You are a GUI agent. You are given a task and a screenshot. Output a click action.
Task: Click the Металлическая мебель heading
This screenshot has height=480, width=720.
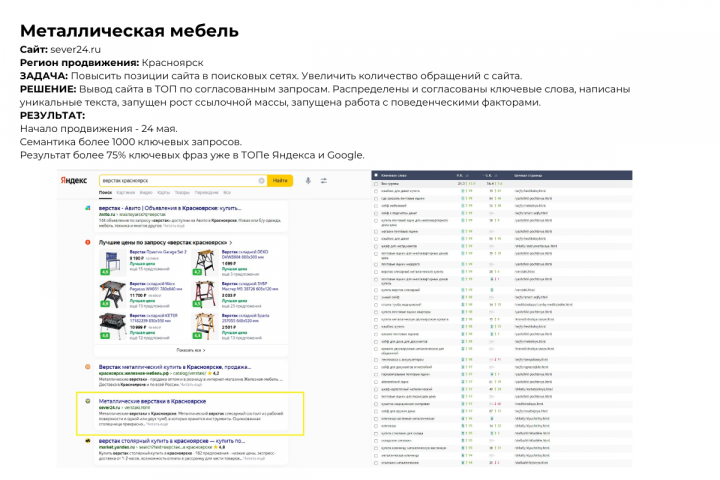tap(129, 31)
